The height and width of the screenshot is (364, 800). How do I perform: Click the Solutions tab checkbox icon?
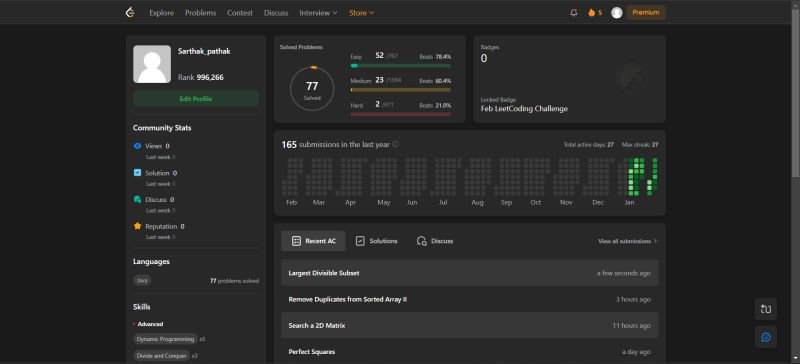coord(360,241)
